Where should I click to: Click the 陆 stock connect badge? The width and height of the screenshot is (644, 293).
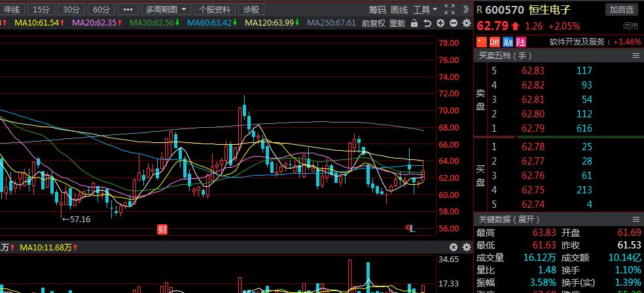[520, 41]
